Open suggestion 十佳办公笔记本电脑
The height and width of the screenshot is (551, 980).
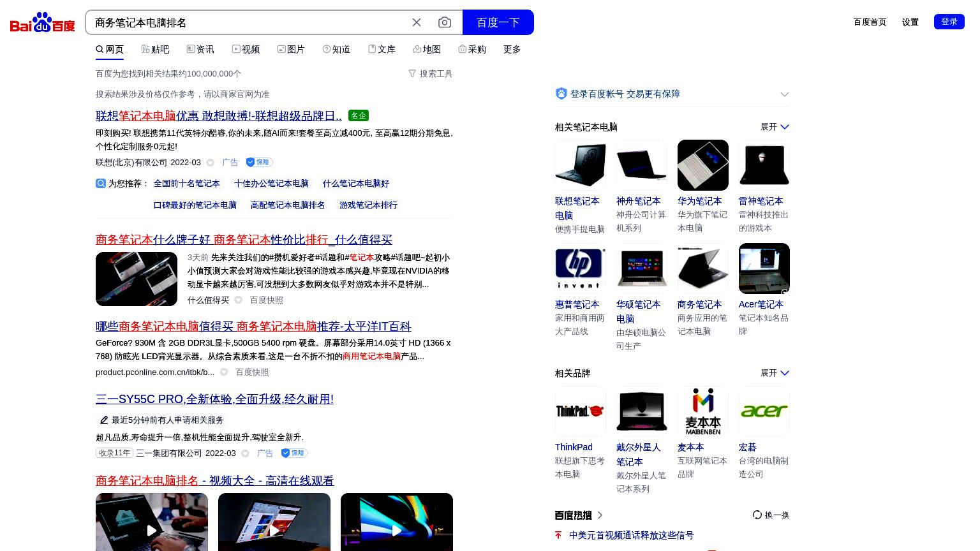coord(271,183)
